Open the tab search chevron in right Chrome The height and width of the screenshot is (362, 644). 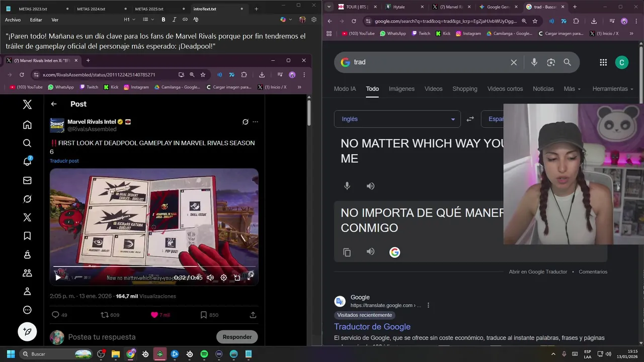(x=329, y=7)
